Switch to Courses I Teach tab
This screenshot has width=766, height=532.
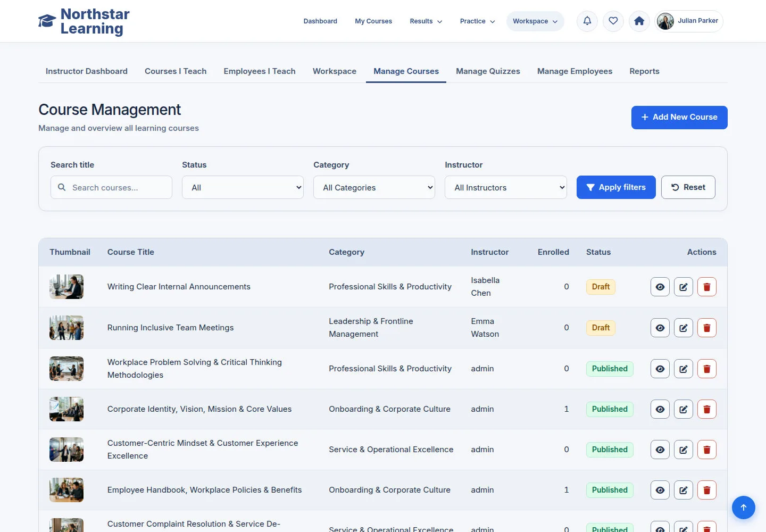pos(176,71)
